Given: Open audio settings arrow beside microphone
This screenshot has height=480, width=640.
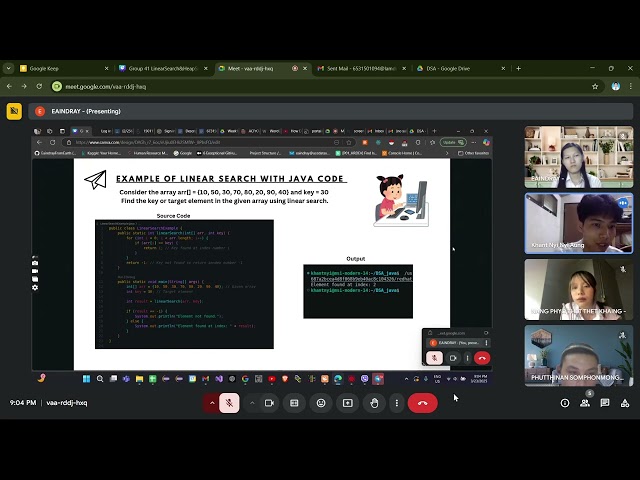Looking at the screenshot, I should [x=212, y=403].
